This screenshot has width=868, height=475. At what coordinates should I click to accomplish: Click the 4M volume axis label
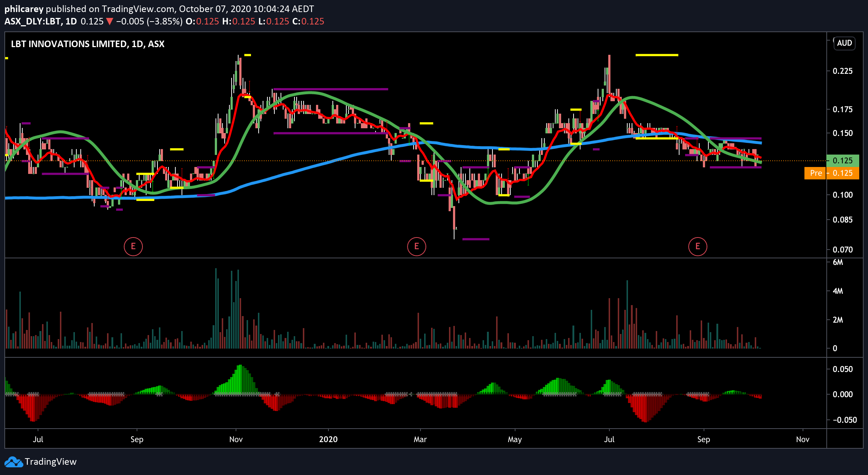838,291
